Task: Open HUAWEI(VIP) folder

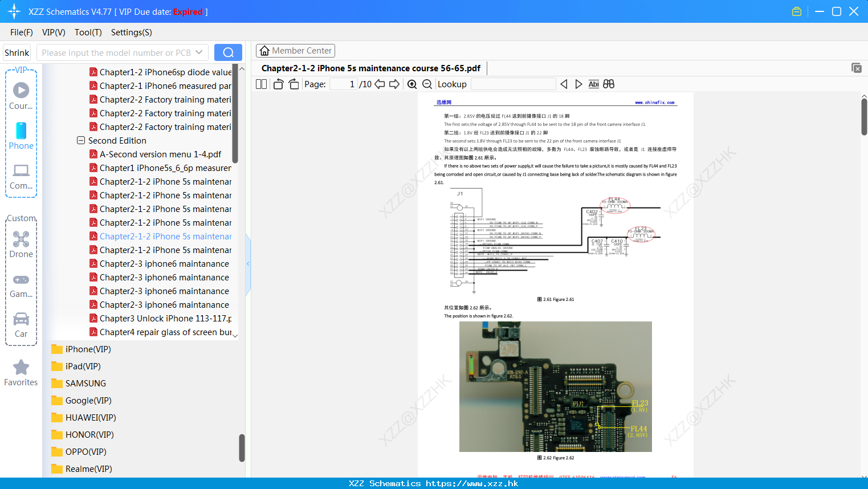Action: click(84, 417)
